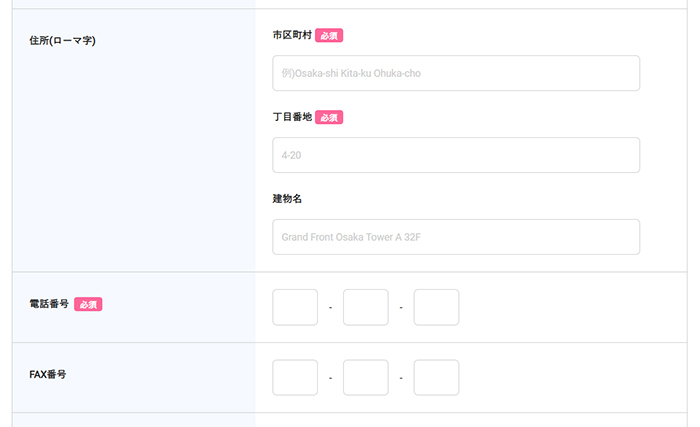Click the 市区町村 field label

291,35
